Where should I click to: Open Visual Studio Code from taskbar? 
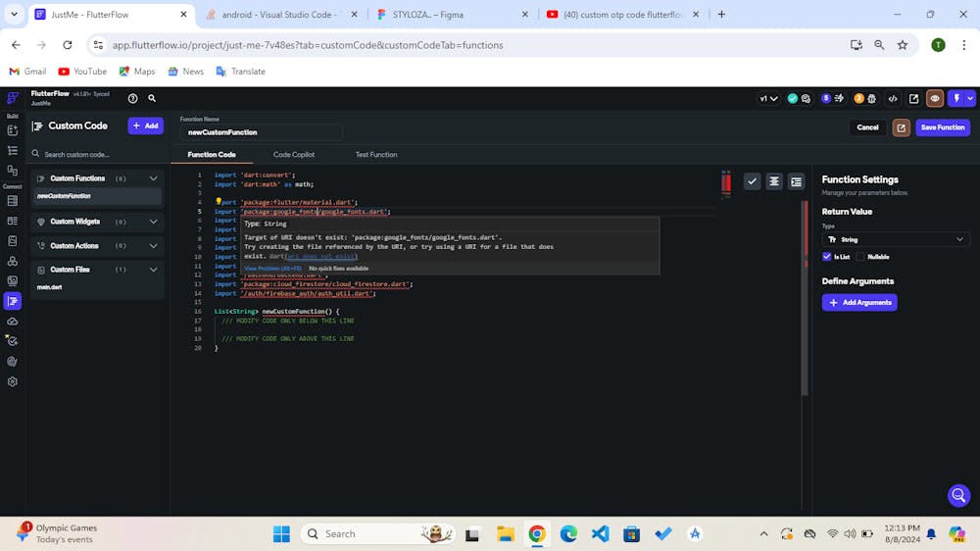[x=600, y=533]
